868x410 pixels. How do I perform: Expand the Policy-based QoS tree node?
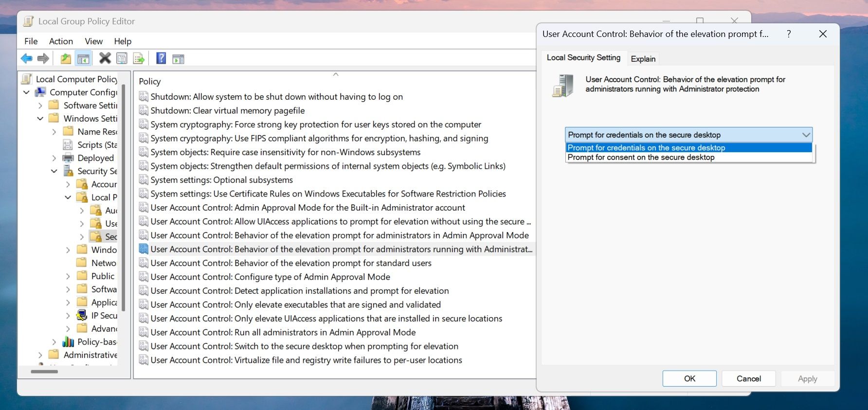coord(54,342)
